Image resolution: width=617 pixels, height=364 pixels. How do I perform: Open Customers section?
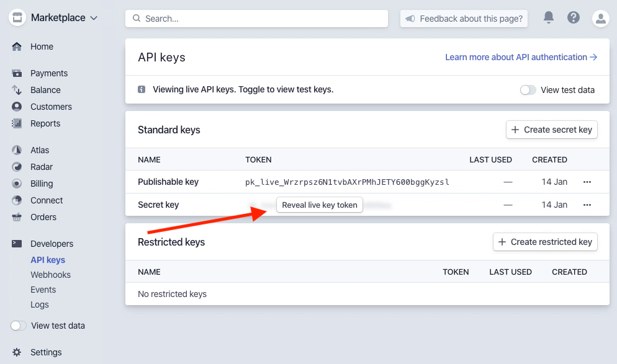tap(51, 107)
